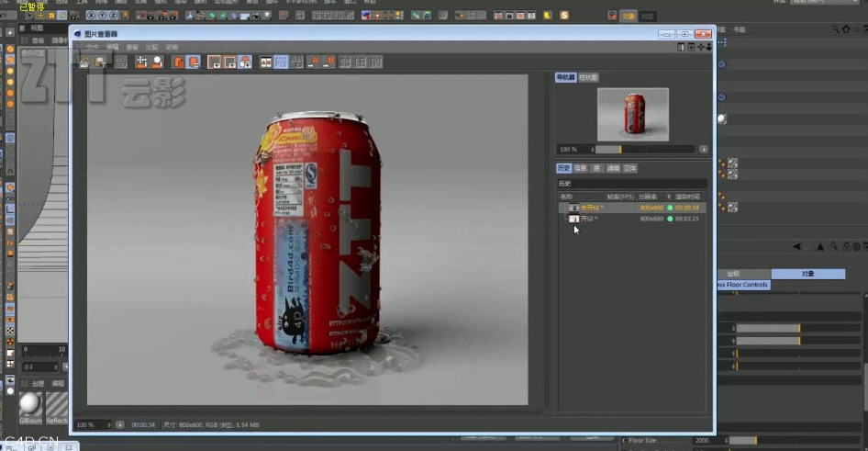Click the orange S icon in main toolbar

564,16
